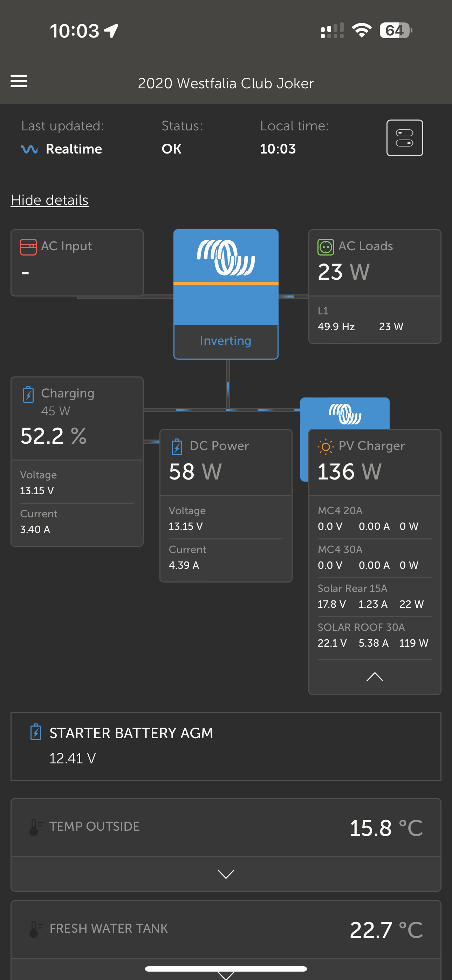This screenshot has height=980, width=452.
Task: Tap the small Victron logo above PV Charger
Action: [x=345, y=414]
